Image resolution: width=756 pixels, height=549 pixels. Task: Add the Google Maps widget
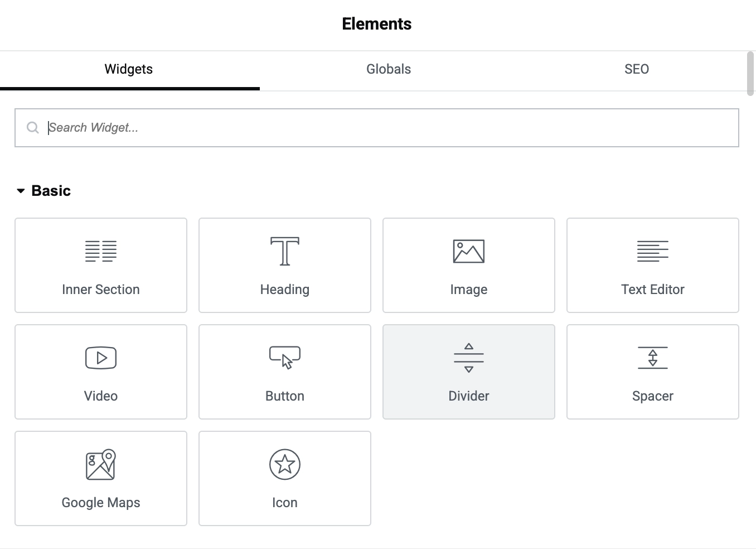coord(100,478)
